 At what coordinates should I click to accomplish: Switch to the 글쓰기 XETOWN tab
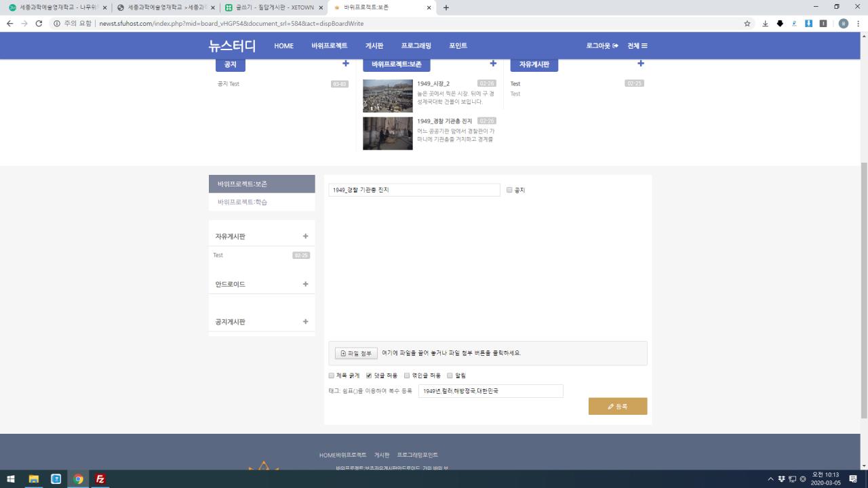(x=275, y=7)
